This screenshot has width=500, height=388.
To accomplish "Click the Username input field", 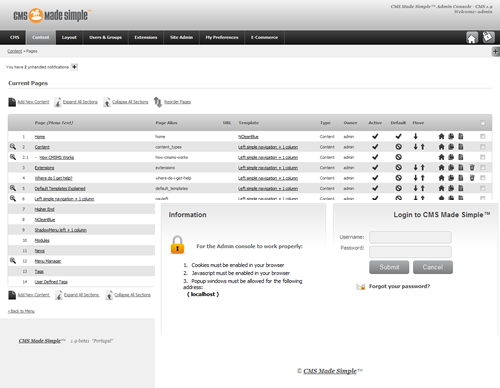I will 410,237.
